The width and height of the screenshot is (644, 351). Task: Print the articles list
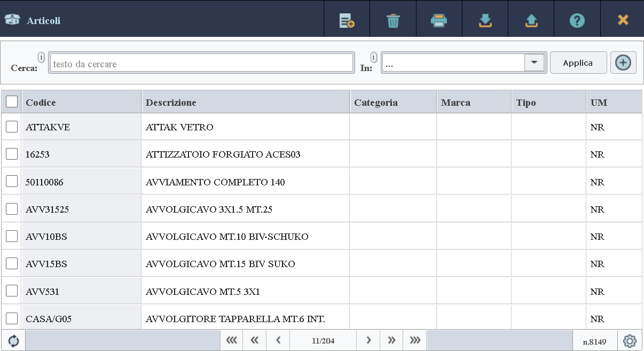coord(439,20)
